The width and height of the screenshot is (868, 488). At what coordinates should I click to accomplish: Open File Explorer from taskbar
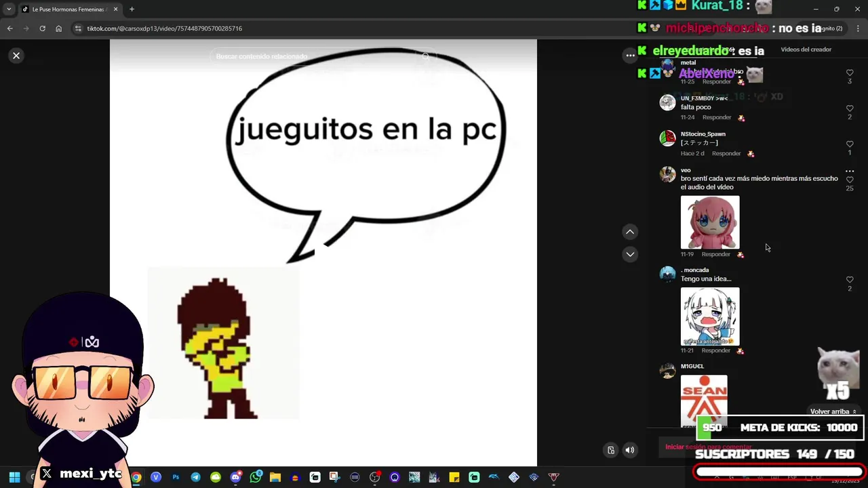click(275, 477)
